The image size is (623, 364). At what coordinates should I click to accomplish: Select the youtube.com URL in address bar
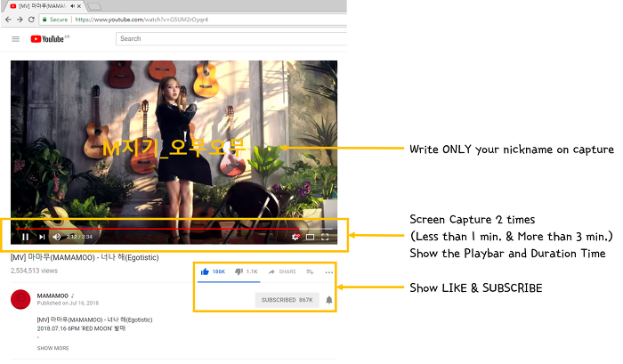pyautogui.click(x=142, y=19)
